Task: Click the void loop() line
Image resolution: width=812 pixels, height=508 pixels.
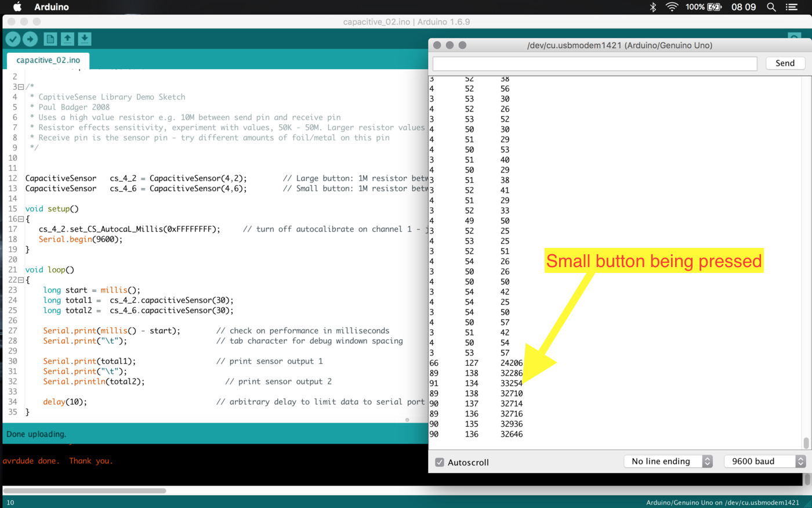Action: [50, 270]
